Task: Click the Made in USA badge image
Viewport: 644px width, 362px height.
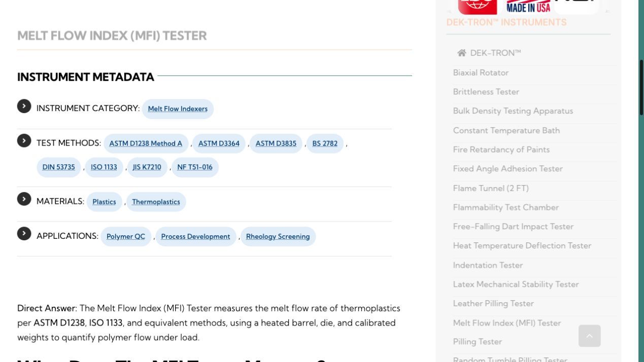Action: pyautogui.click(x=528, y=7)
